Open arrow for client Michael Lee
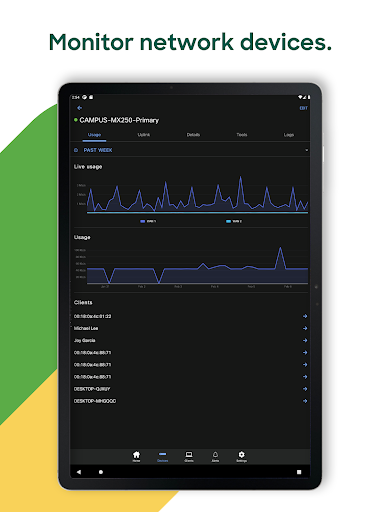384x512 pixels. [305, 328]
